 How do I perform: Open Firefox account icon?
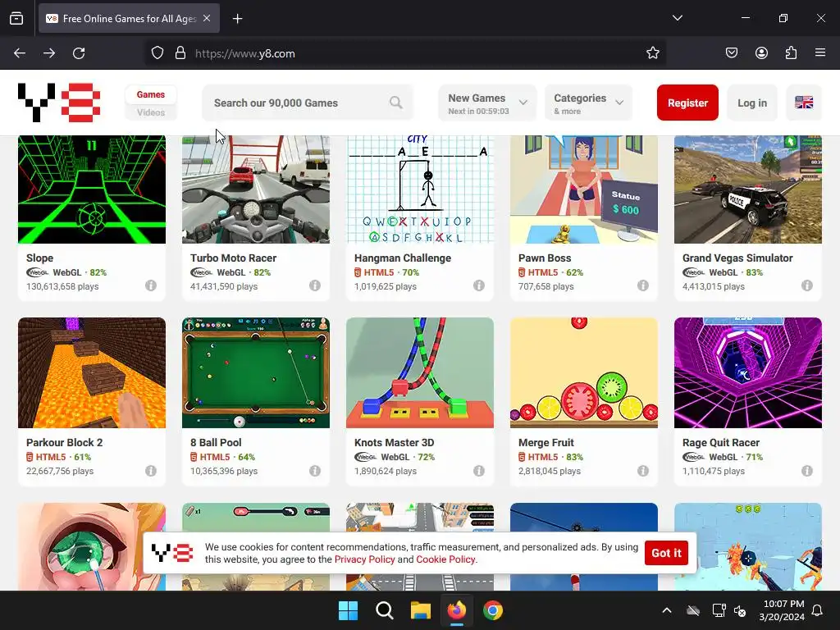761,53
